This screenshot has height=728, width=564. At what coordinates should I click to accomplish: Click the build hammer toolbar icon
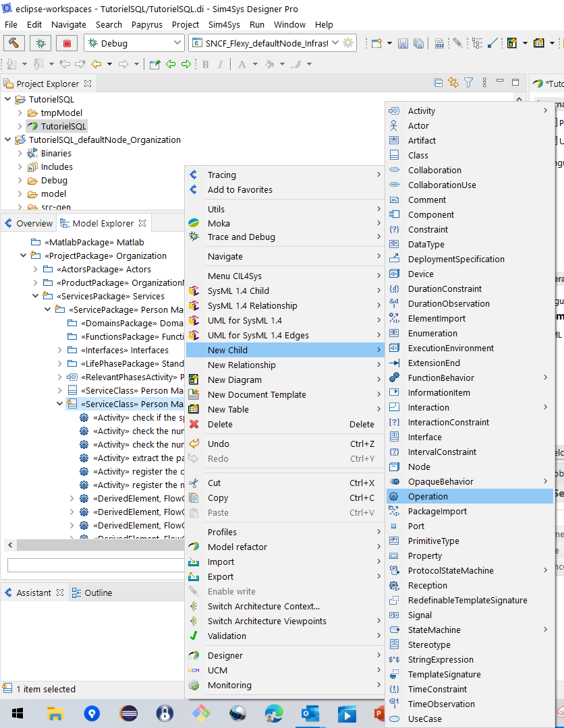click(14, 43)
